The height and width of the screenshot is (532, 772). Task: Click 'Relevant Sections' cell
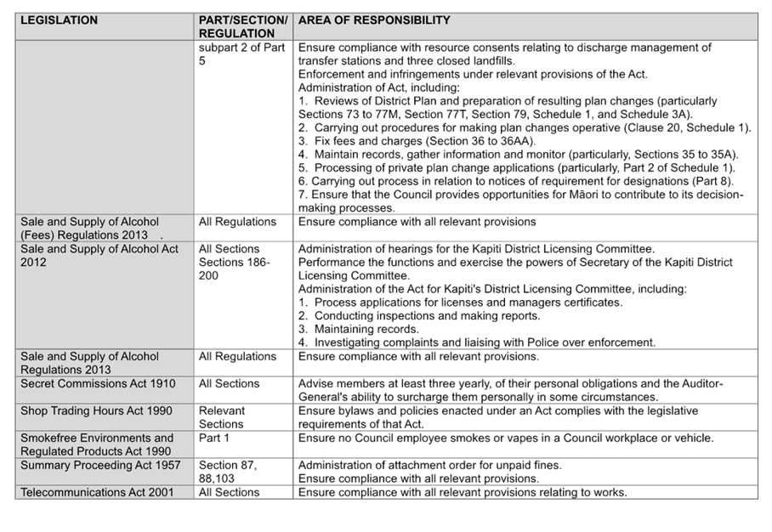243,417
